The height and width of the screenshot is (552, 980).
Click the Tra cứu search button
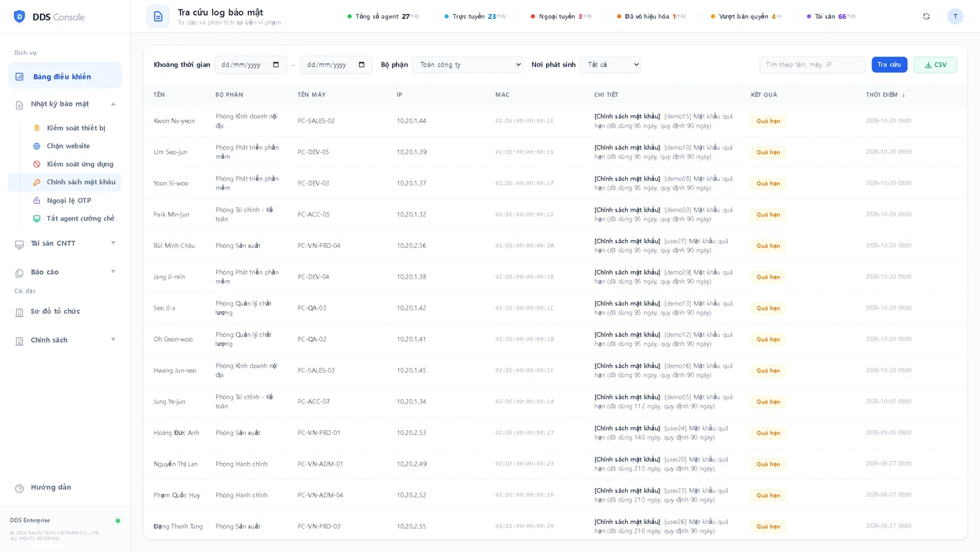coord(889,65)
